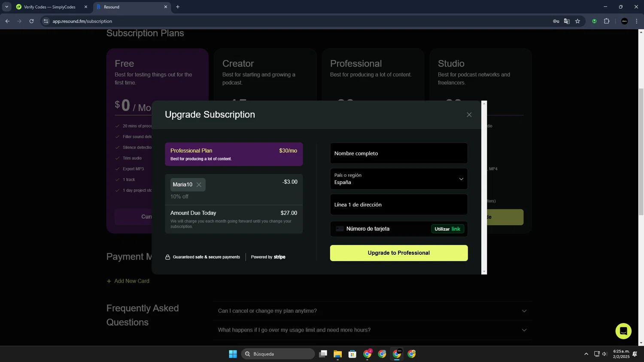Open the Chrome three-dot menu

(x=637, y=21)
